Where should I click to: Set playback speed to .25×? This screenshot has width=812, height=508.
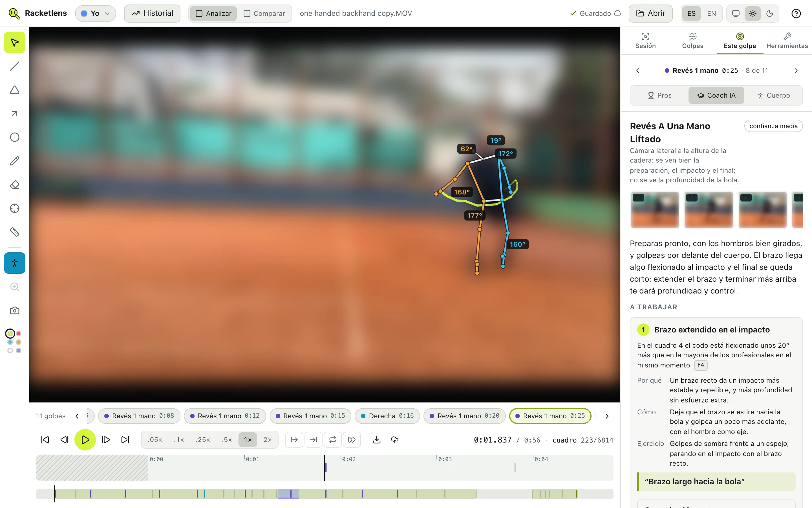coord(203,439)
